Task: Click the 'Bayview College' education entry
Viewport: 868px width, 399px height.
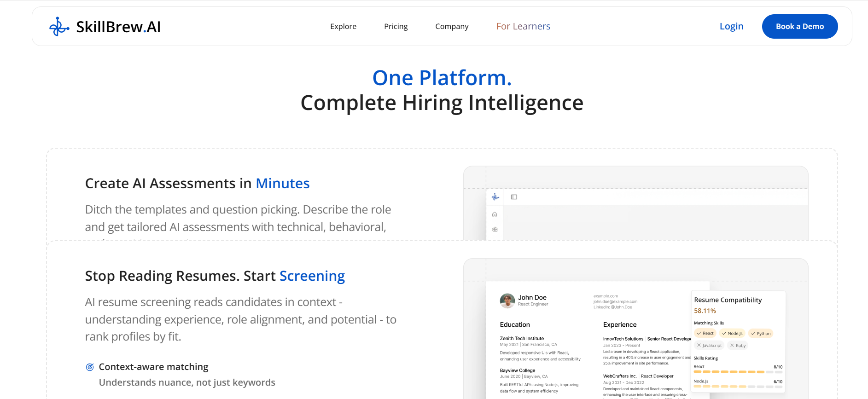Action: 518,370
